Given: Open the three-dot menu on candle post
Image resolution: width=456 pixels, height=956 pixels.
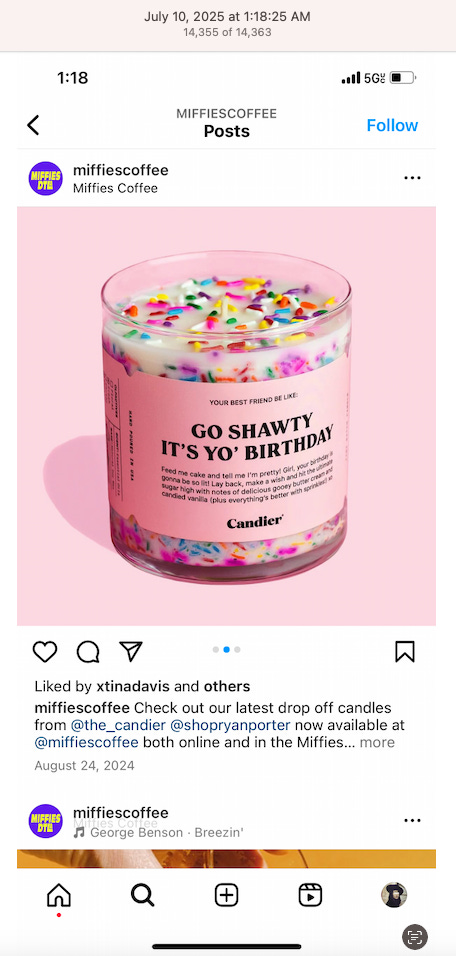Looking at the screenshot, I should [x=412, y=178].
